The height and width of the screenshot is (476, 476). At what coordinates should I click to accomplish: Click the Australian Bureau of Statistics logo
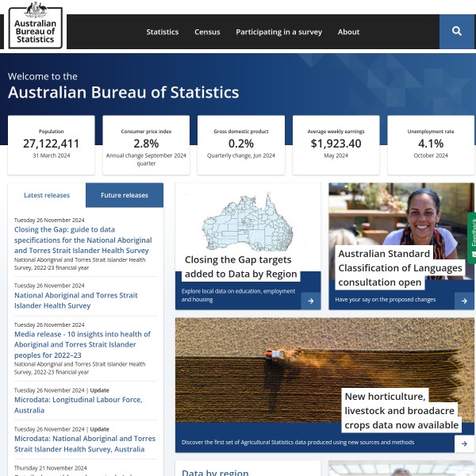coord(36,25)
